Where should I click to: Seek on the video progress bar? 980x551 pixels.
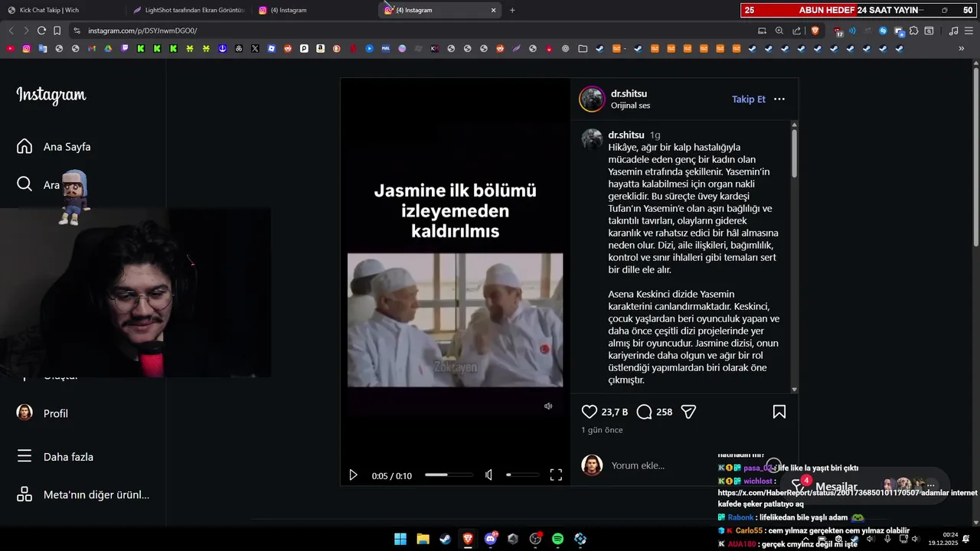(x=449, y=475)
